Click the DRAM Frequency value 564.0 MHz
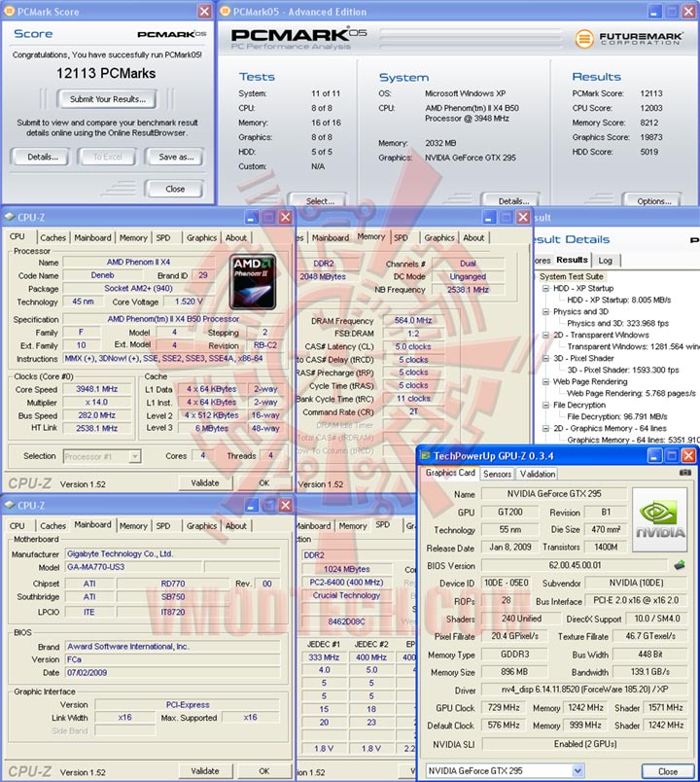 (413, 321)
